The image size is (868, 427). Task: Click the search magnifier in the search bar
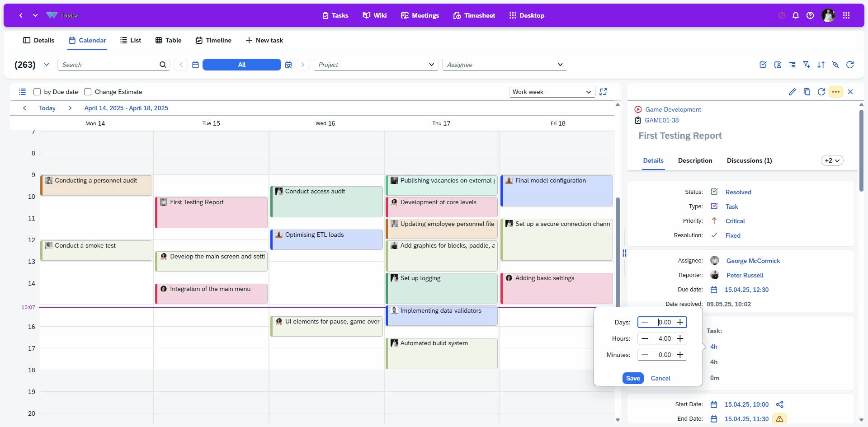(x=163, y=65)
